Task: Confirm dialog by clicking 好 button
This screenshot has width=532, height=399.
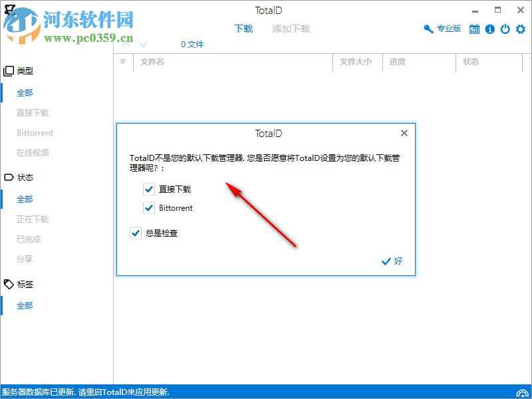Action: pyautogui.click(x=392, y=261)
